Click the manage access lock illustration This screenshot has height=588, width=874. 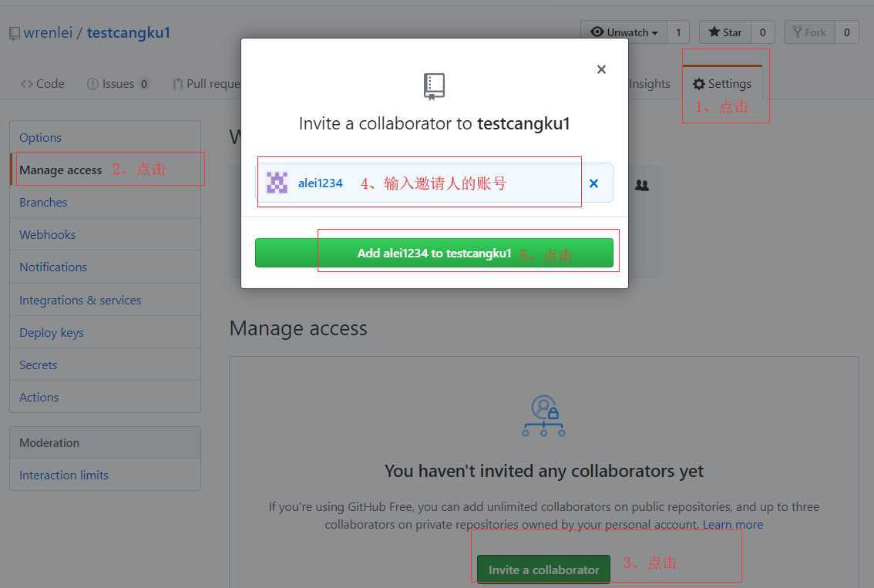(543, 416)
